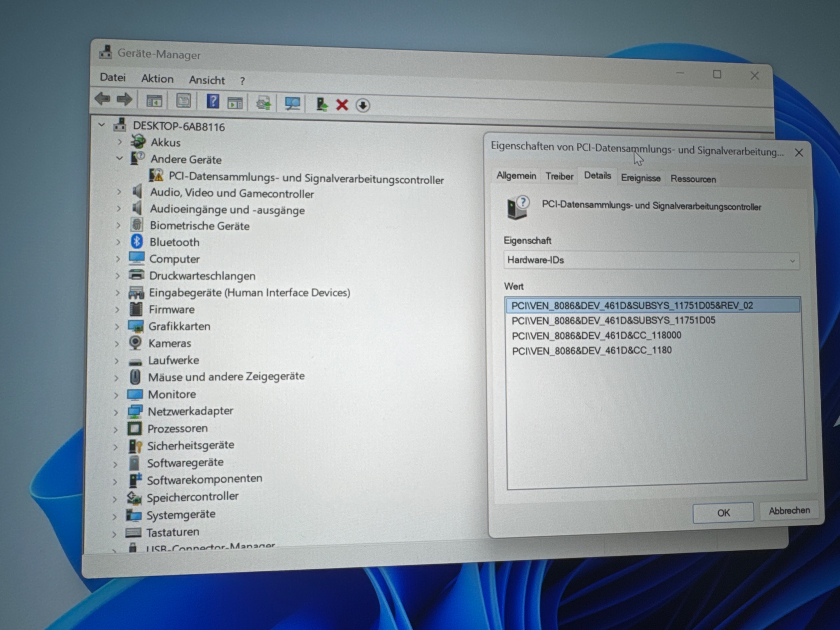This screenshot has height=630, width=840.
Task: Click Scan for hardware changes monitor icon
Action: click(x=292, y=103)
